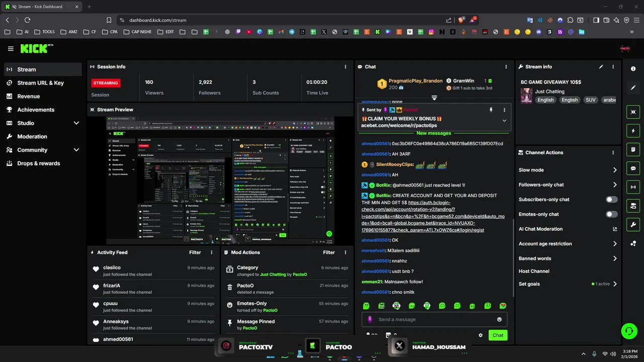Open Session Info panel three-dot menu

(345, 66)
